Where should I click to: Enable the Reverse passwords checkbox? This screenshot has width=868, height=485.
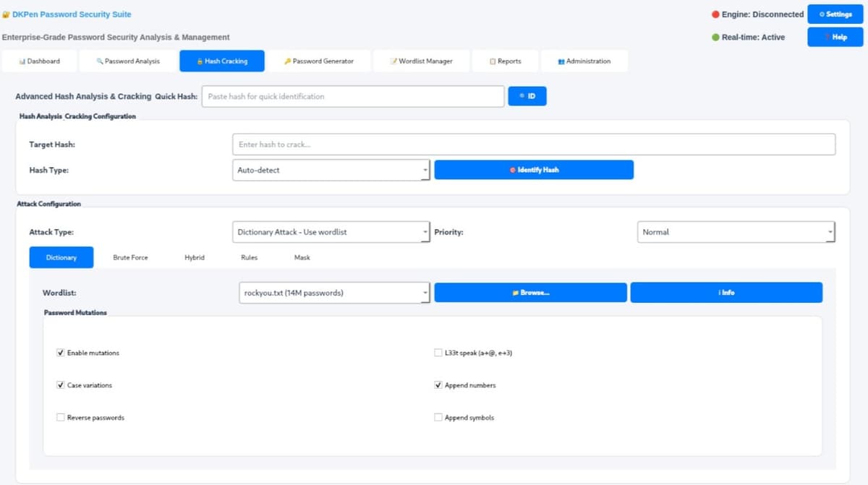61,417
